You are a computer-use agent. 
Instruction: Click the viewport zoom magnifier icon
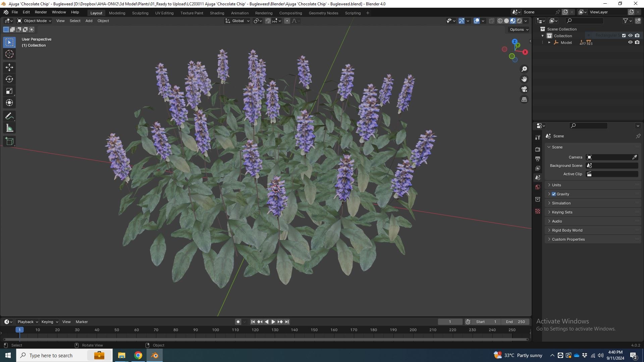click(524, 69)
